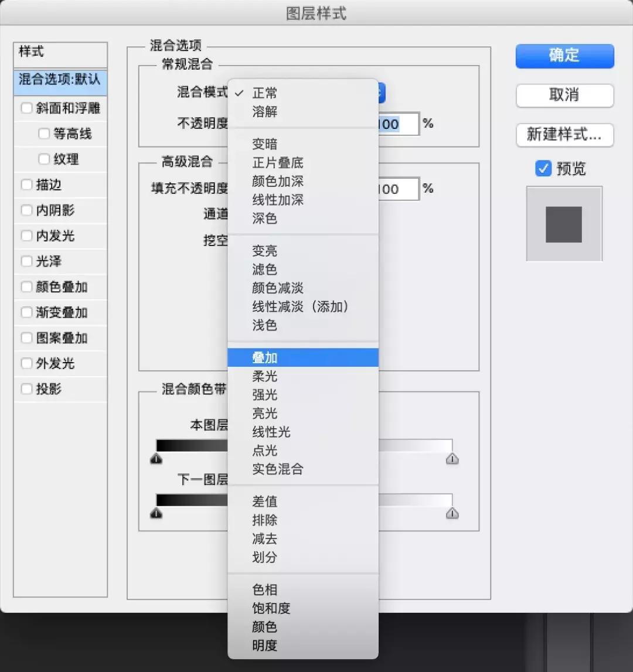Enable the 颜色叠加 (Color Overlay) checkbox

(x=26, y=287)
